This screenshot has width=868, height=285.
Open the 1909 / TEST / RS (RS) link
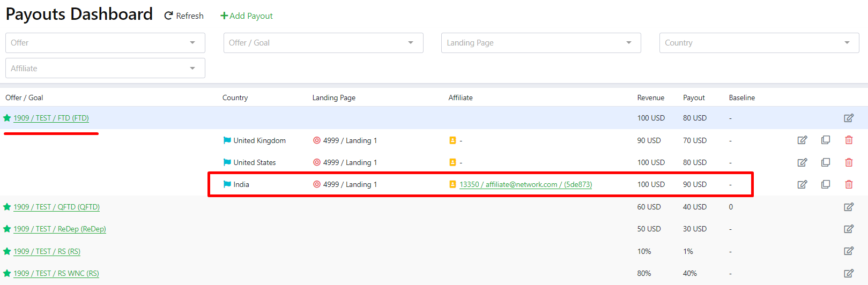pyautogui.click(x=47, y=251)
